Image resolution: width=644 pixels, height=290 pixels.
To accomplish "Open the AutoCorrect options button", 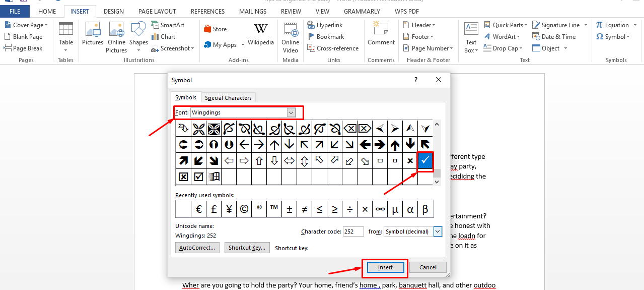I will click(197, 248).
